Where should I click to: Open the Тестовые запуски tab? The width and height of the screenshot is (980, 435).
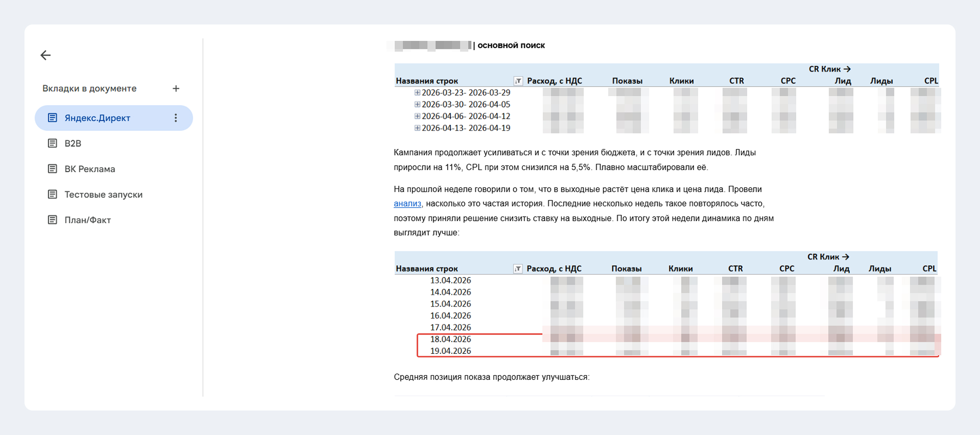(103, 195)
